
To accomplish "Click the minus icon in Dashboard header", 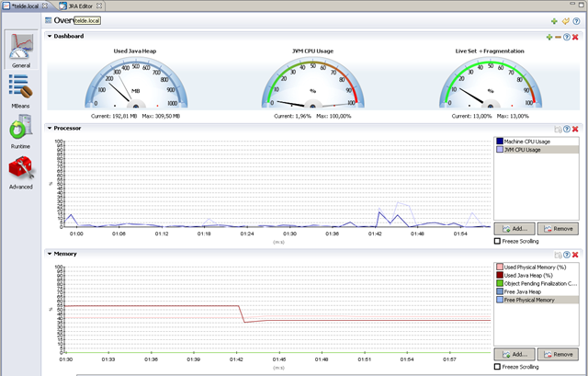I will 558,37.
